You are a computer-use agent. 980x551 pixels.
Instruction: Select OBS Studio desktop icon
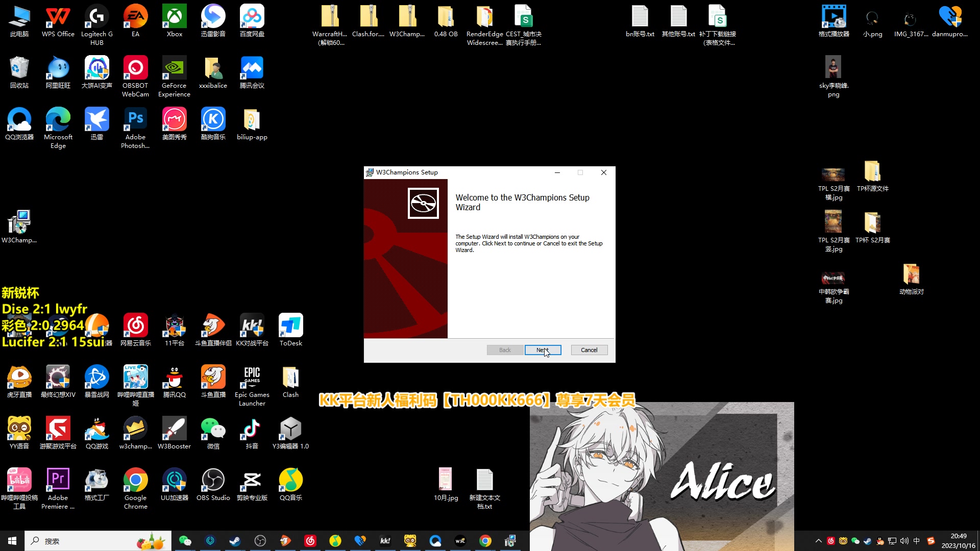pos(213,485)
